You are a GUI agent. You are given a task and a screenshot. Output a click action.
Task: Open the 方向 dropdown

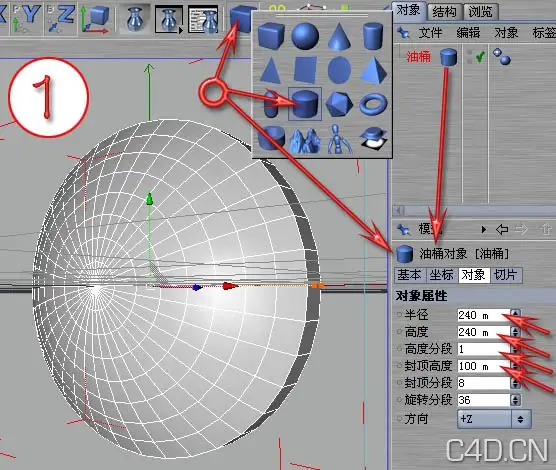494,419
